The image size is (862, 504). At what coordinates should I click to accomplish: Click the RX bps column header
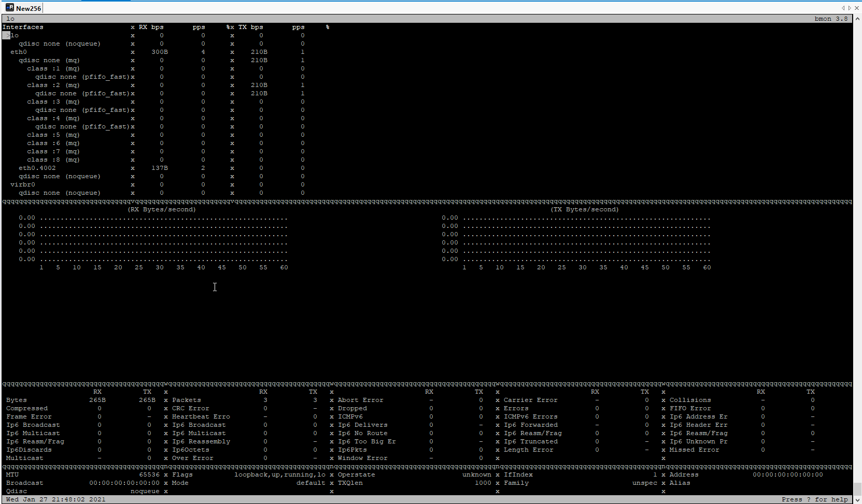151,27
